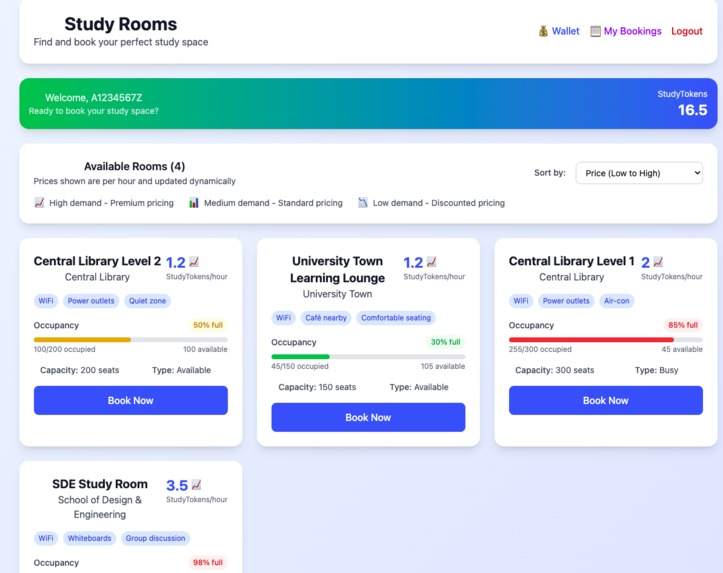Click WiFi tag on SDE Study Room card
This screenshot has height=573, width=723.
click(46, 538)
